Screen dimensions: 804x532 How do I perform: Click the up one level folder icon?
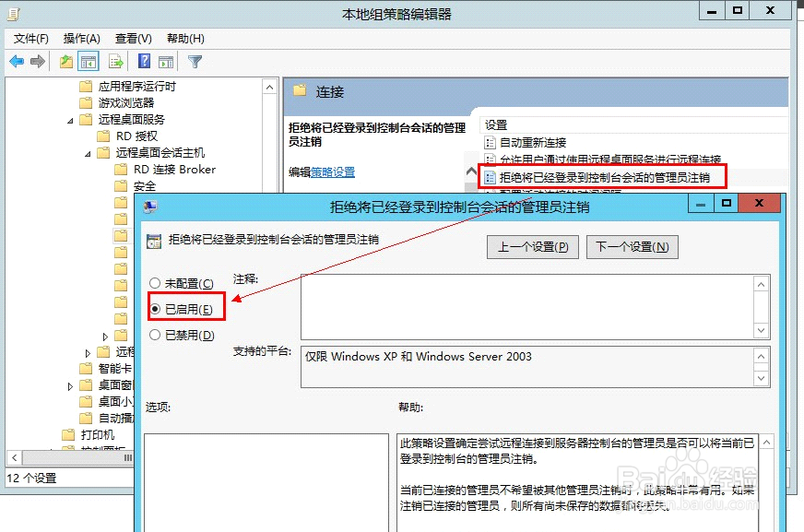pyautogui.click(x=65, y=61)
